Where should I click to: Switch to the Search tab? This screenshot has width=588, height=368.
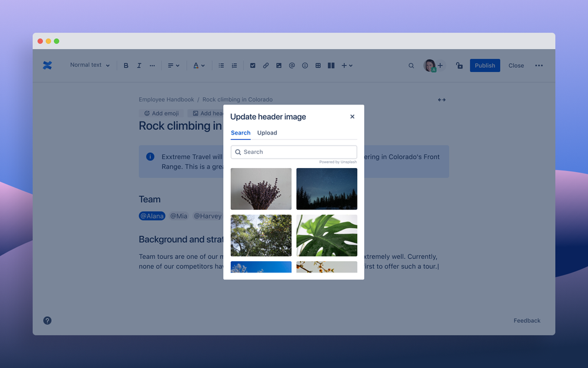click(240, 133)
